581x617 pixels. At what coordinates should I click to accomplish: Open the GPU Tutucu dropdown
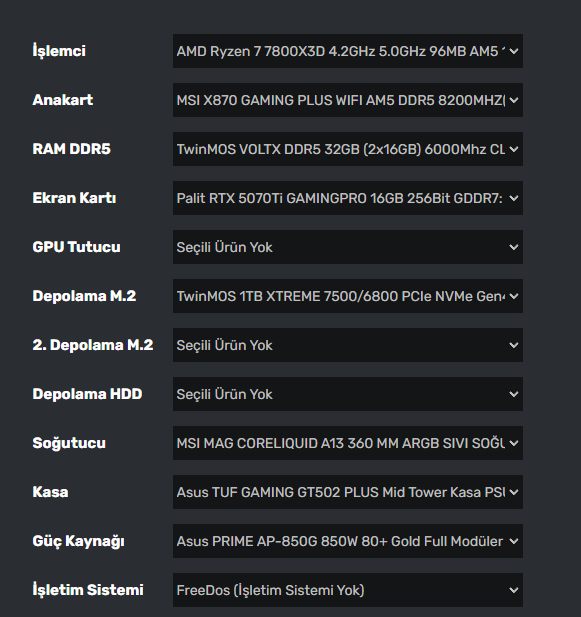[348, 247]
